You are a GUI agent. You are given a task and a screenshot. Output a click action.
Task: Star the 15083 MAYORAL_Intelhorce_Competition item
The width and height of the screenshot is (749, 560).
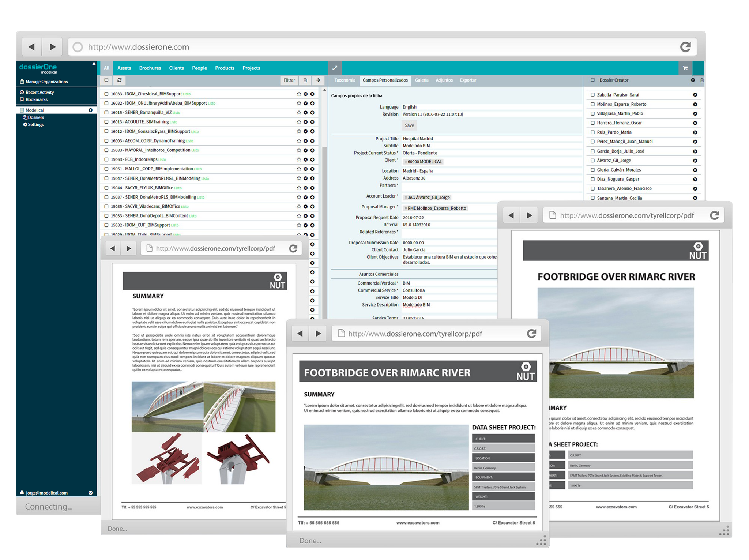(299, 150)
